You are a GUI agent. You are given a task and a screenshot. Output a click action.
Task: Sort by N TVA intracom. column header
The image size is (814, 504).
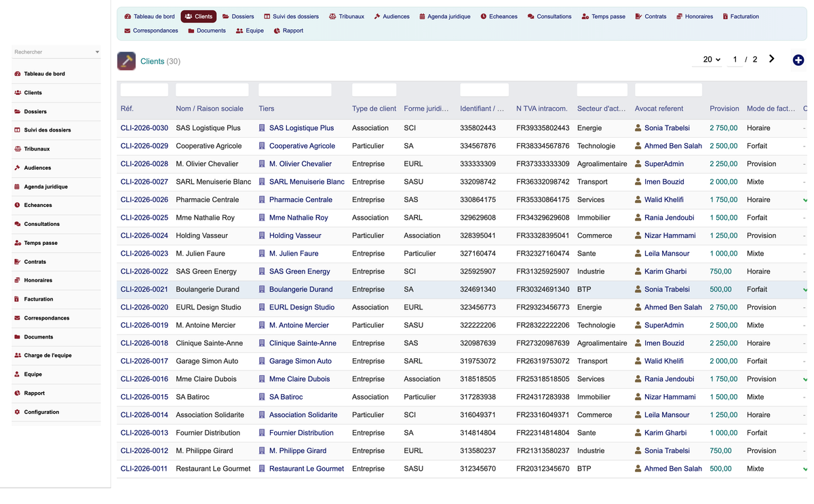pos(542,109)
